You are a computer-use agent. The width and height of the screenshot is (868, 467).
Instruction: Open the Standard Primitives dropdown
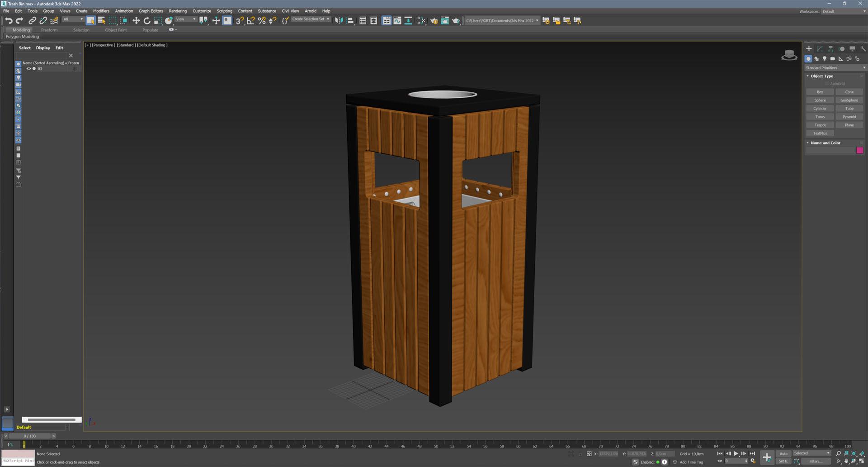coord(835,68)
